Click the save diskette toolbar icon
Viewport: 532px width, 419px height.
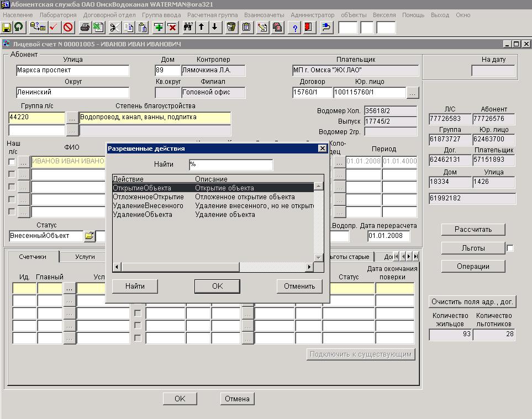[x=7, y=27]
